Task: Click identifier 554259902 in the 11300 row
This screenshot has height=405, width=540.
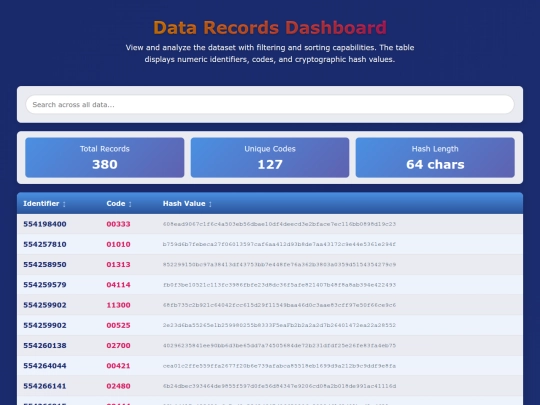Action: [45, 305]
